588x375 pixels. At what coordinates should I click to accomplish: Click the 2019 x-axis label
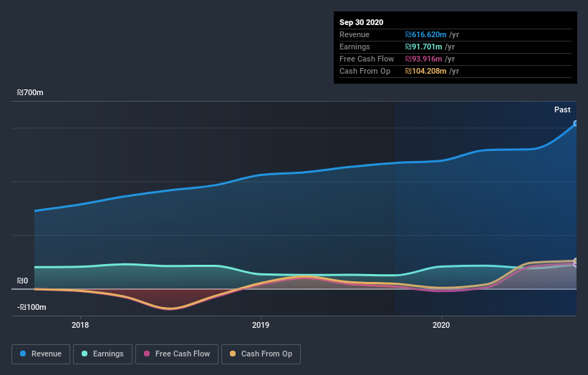(261, 325)
